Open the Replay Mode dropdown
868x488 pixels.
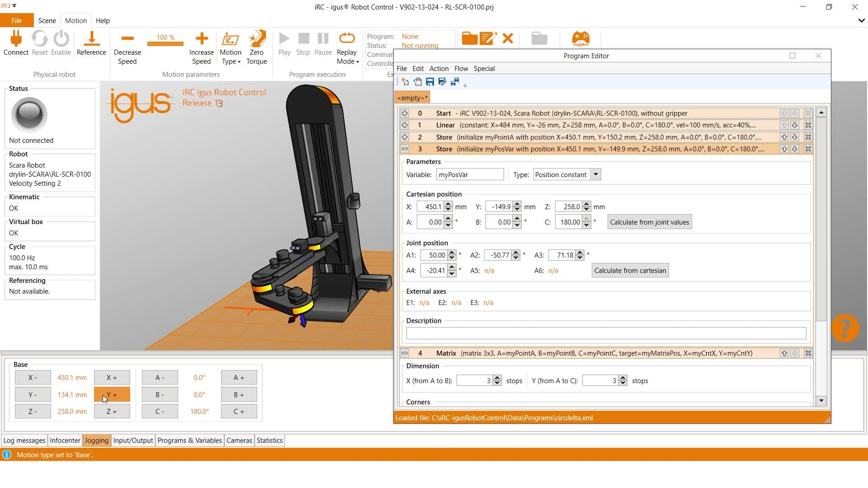pyautogui.click(x=347, y=48)
